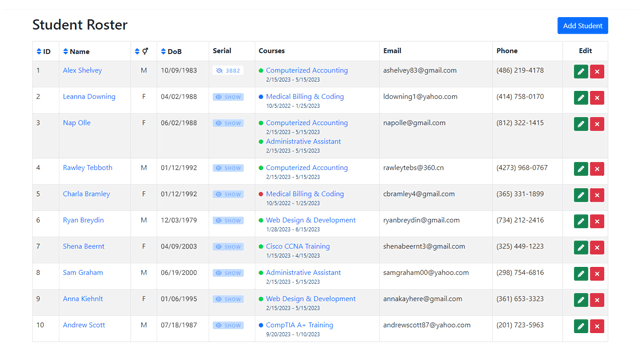Open edit pencil for Charla Bramley
The height and width of the screenshot is (360, 640).
tap(580, 195)
